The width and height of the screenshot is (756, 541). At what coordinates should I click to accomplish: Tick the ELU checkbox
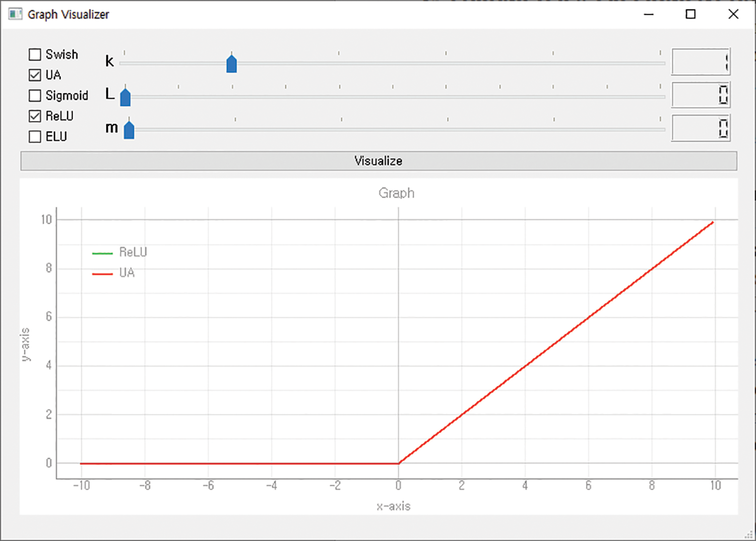point(35,137)
